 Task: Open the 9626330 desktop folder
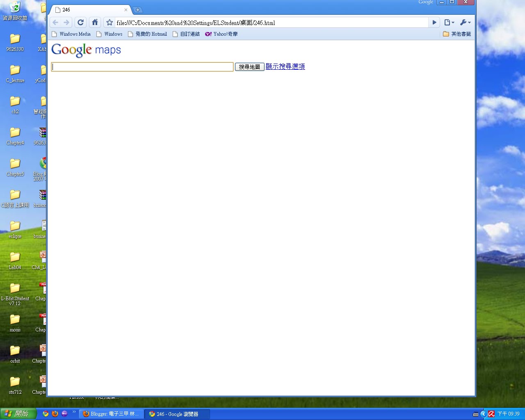pyautogui.click(x=15, y=42)
